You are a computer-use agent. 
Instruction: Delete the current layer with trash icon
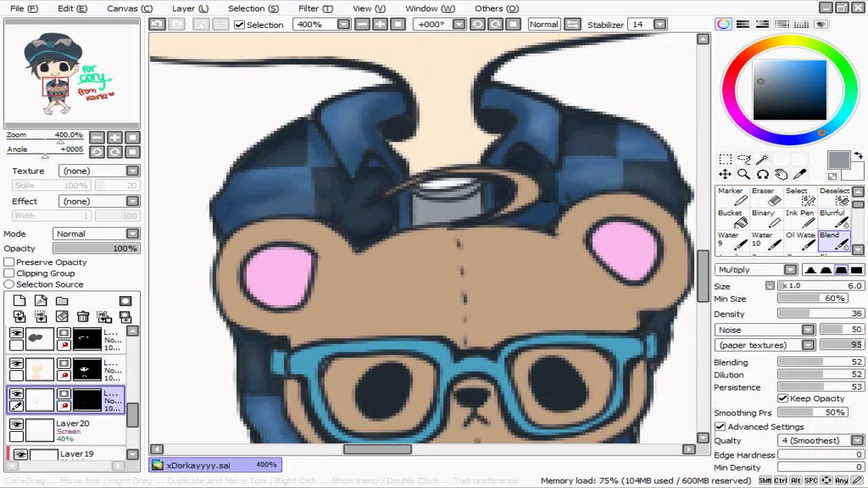click(83, 317)
